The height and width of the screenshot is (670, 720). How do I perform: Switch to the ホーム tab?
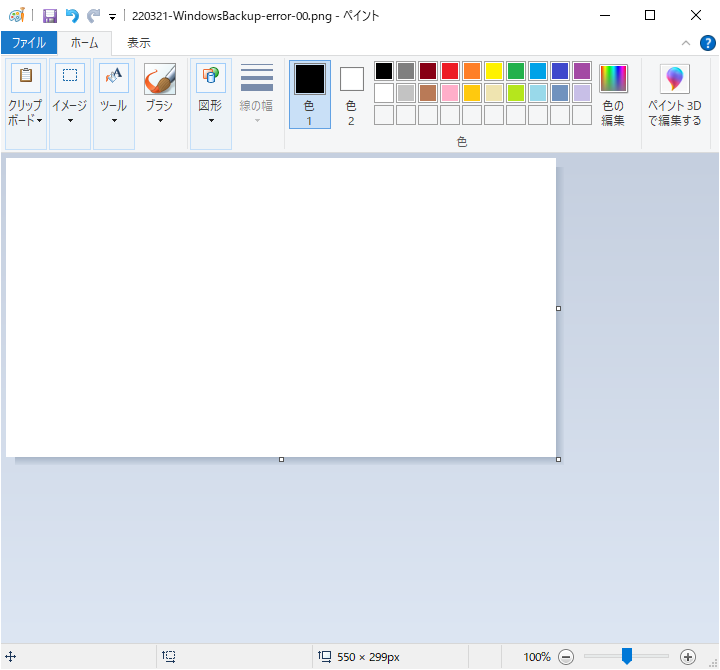pos(84,43)
